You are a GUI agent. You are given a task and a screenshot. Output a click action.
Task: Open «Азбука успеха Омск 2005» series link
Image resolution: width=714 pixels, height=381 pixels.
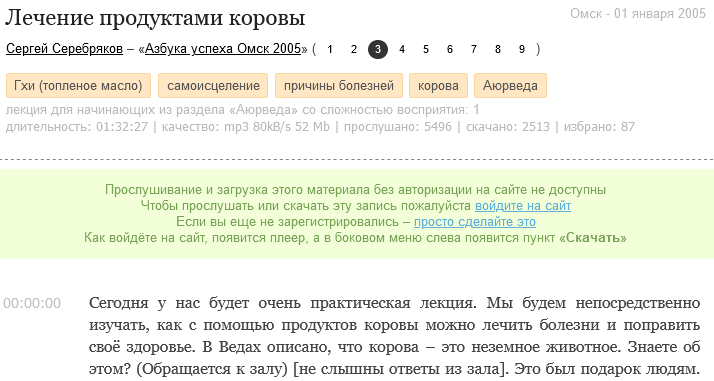tap(223, 49)
